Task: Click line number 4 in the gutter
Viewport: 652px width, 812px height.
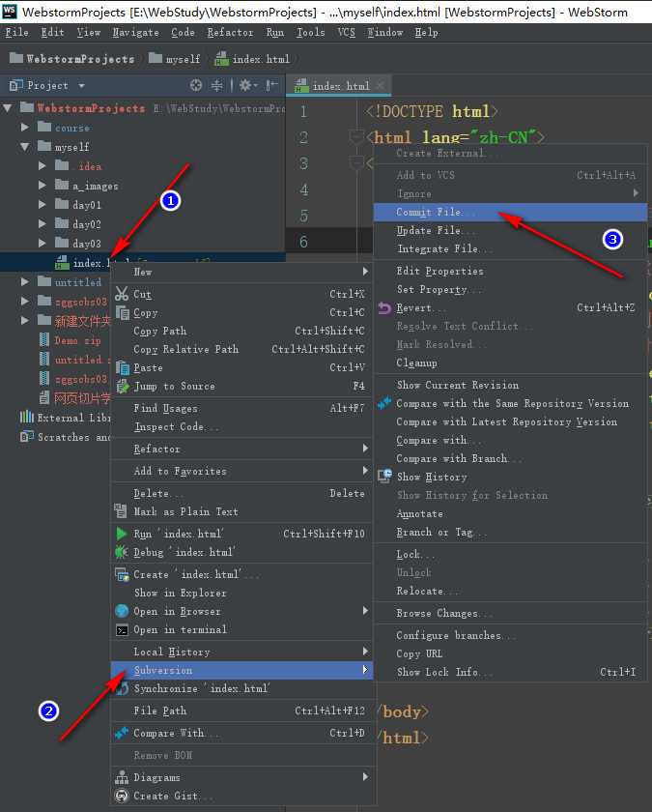Action: [303, 189]
